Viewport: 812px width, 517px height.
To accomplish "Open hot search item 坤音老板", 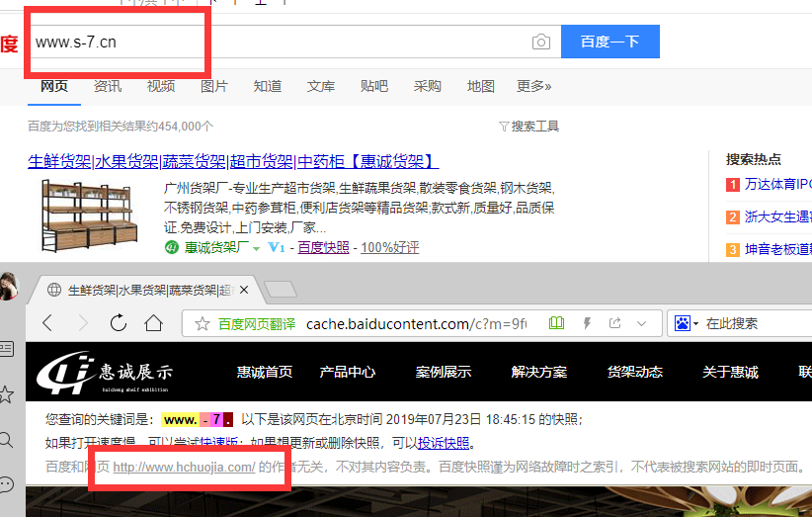I will pyautogui.click(x=777, y=249).
